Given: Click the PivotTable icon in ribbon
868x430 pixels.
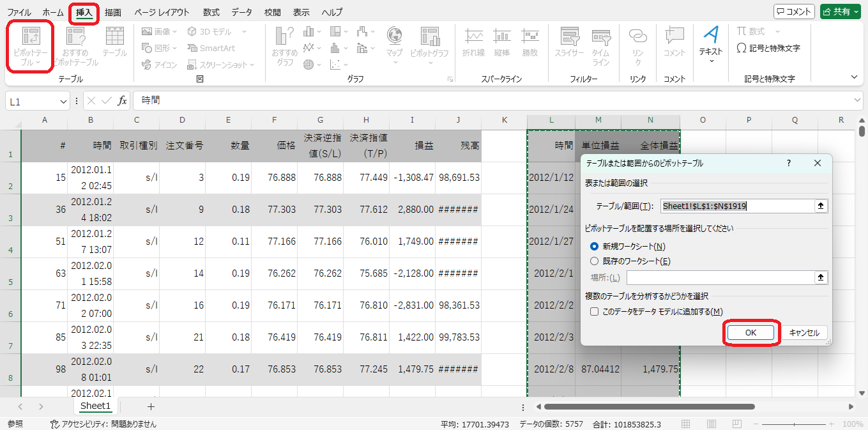Looking at the screenshot, I should click(30, 40).
